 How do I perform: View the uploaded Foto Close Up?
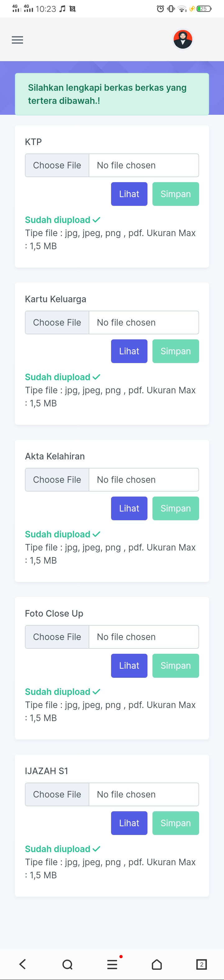tap(129, 665)
